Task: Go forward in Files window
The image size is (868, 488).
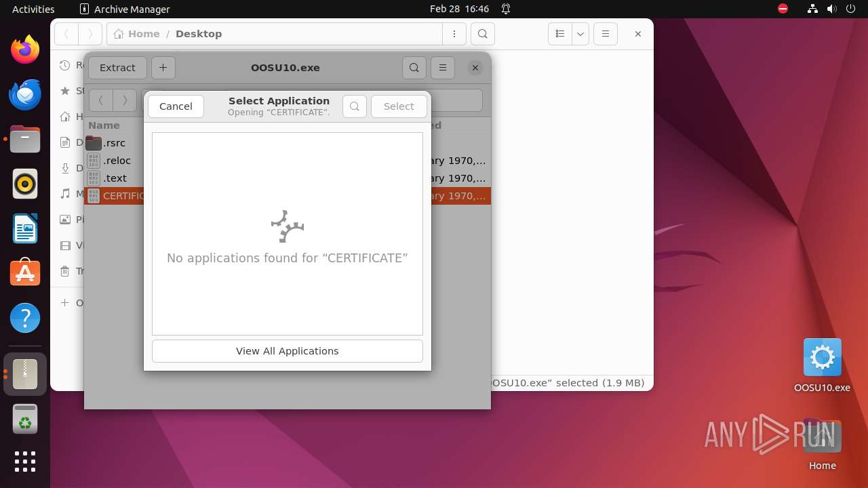Action: click(90, 34)
